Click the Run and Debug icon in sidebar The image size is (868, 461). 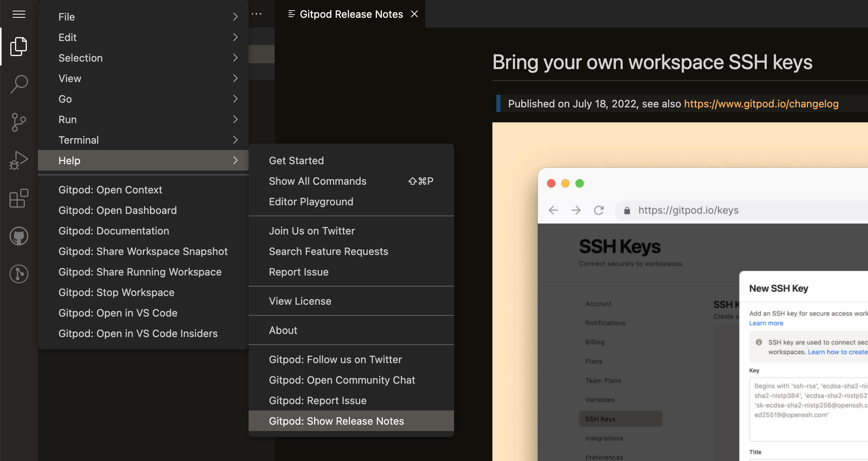point(19,161)
